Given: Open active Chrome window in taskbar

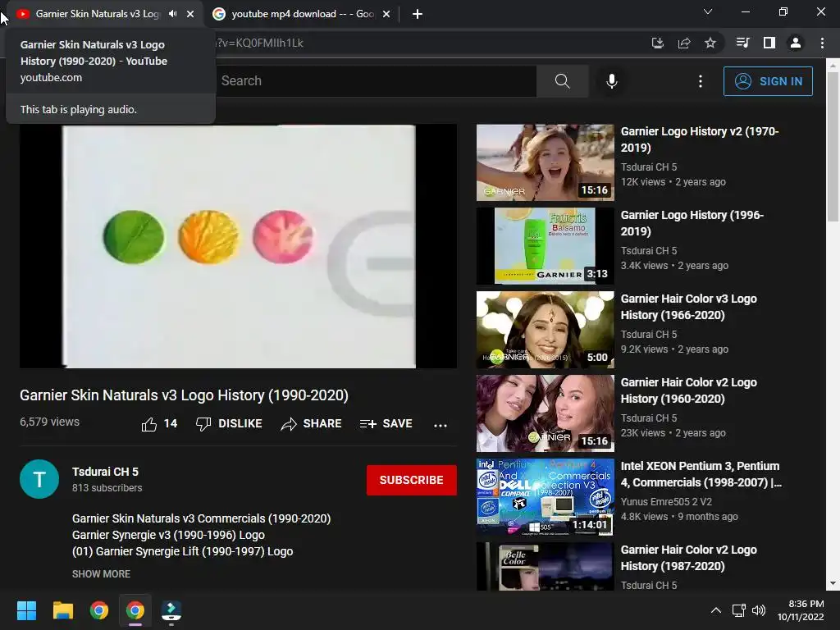Looking at the screenshot, I should (135, 610).
